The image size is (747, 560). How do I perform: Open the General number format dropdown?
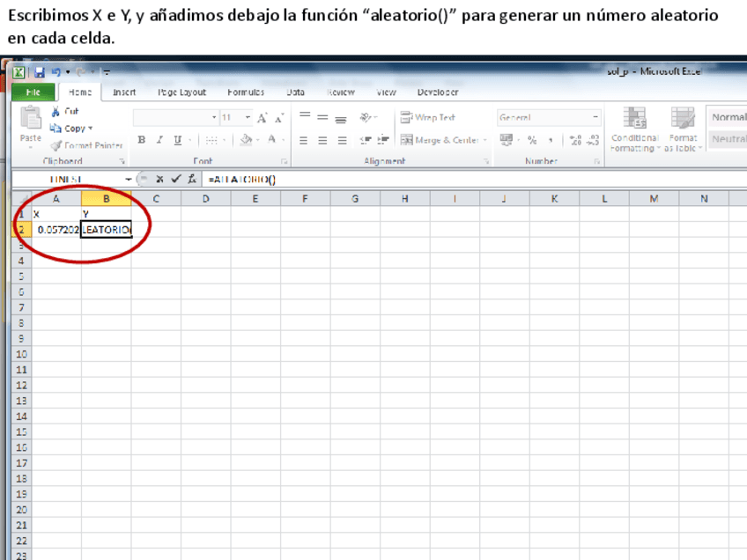point(595,116)
